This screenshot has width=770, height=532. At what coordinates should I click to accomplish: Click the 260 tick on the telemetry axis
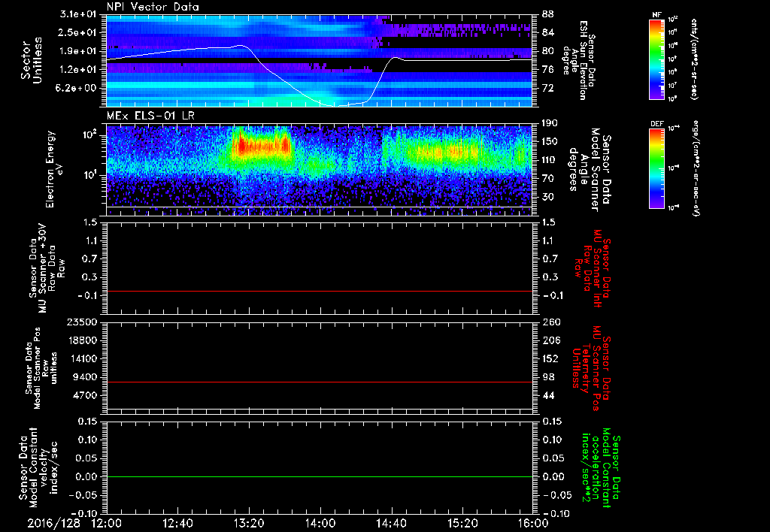coord(550,322)
